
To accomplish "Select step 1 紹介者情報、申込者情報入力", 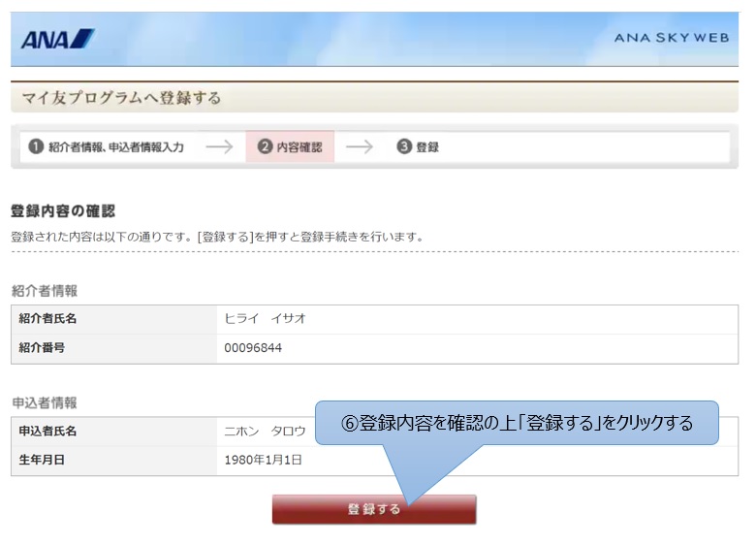I will [x=106, y=146].
